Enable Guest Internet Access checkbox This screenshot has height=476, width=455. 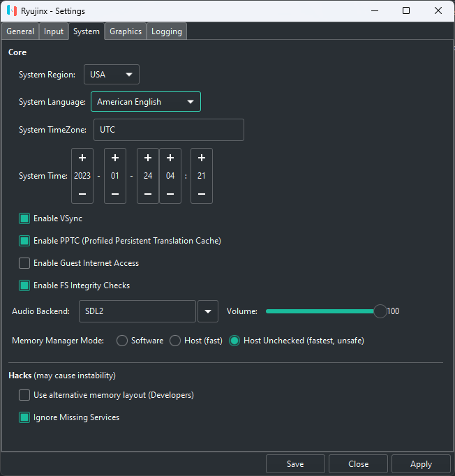[24, 263]
